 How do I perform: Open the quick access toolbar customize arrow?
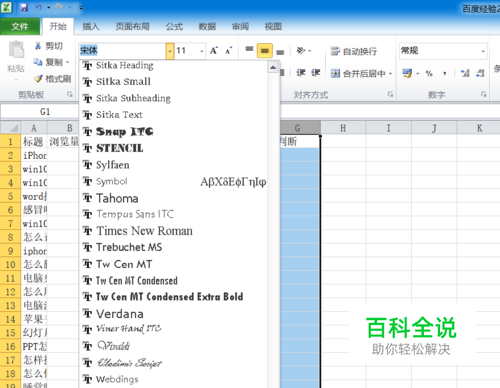[x=81, y=8]
